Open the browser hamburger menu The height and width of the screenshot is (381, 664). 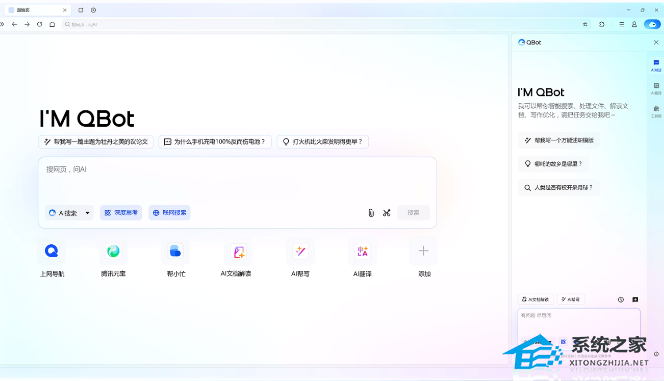621,25
